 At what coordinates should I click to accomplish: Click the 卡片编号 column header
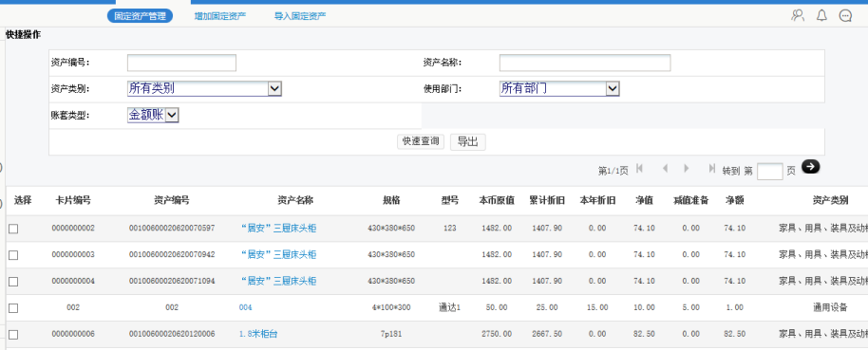(x=73, y=201)
